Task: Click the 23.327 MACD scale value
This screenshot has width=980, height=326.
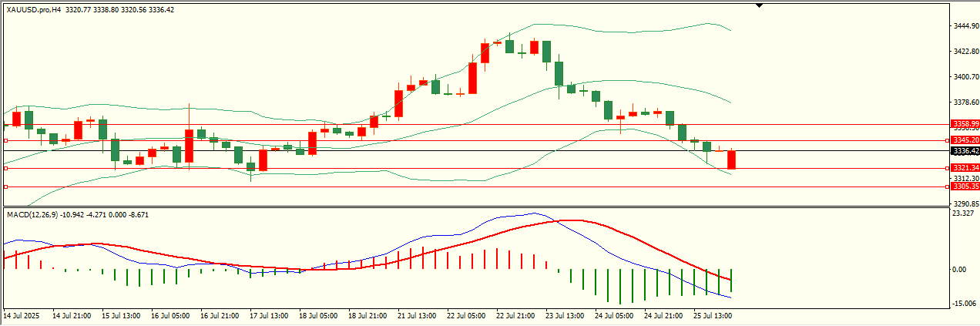Action: (x=963, y=213)
